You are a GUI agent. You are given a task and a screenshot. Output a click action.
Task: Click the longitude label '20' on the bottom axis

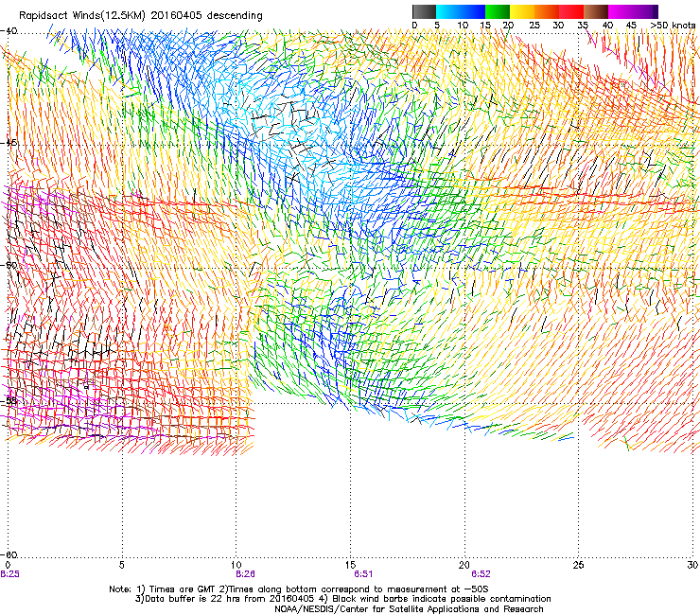[464, 566]
